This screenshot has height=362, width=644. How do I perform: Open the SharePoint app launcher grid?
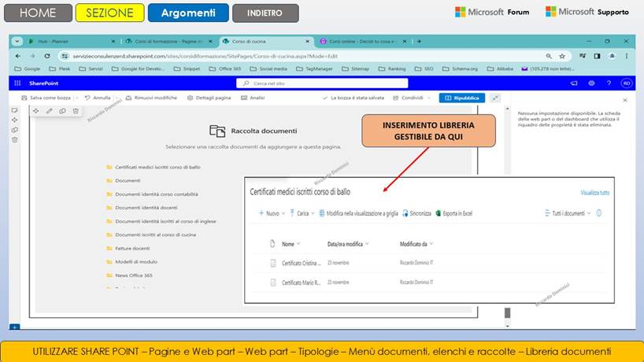[17, 83]
